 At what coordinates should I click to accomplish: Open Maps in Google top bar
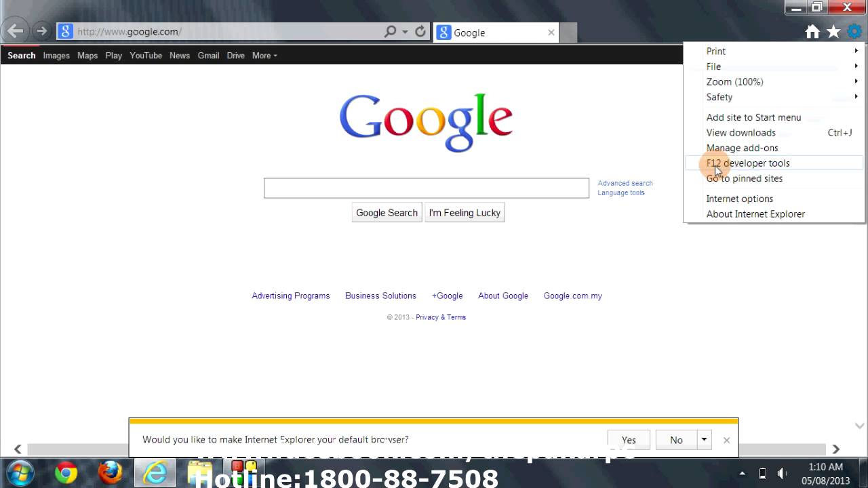coord(87,56)
